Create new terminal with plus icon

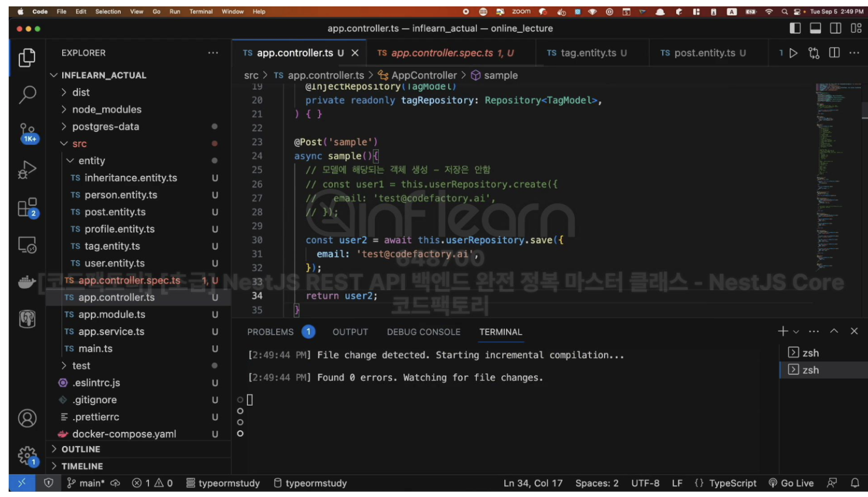tap(782, 331)
